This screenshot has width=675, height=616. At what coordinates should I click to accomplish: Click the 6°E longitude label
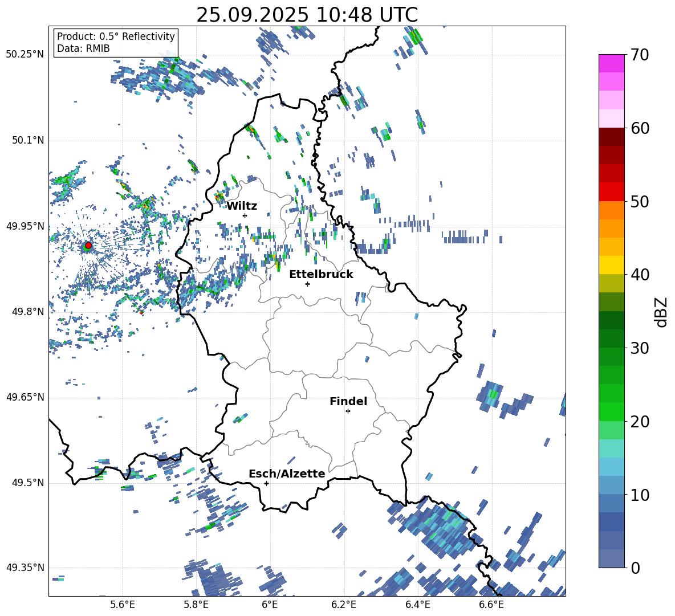pos(270,605)
